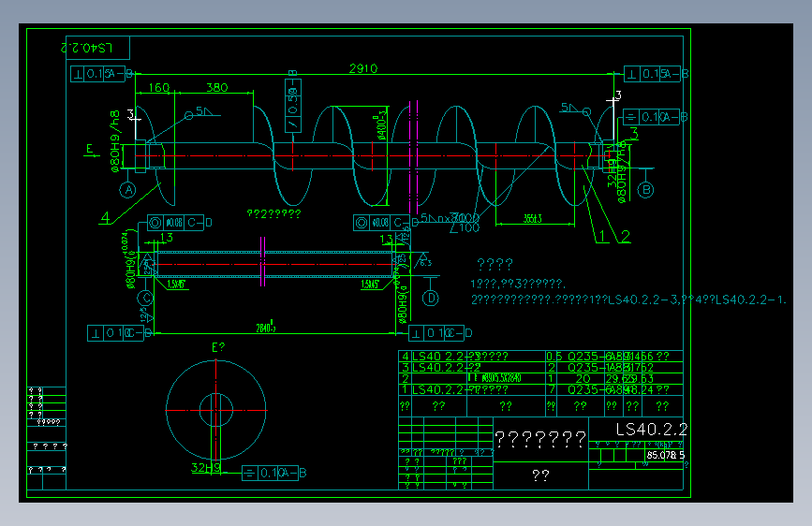812x526 pixels.
Task: Click the LS40.2.2 drawing number in the title block
Action: 652,430
